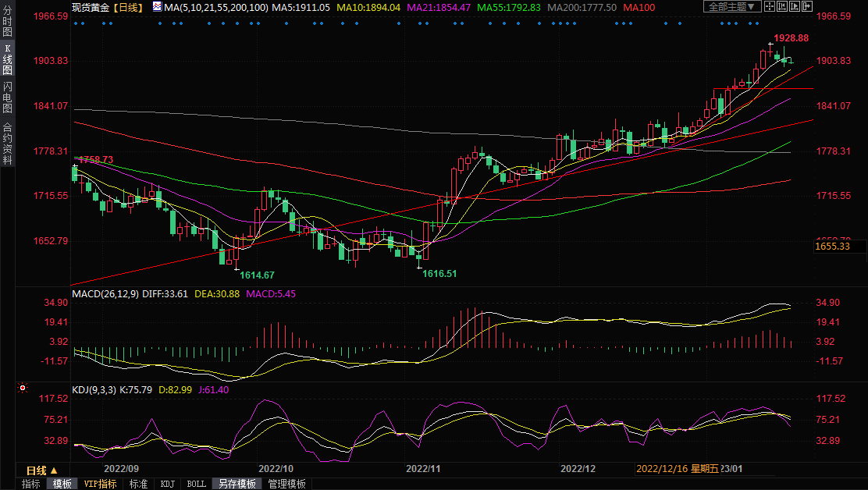Select the K线图 sidebar tab
Viewport: 868px width, 490px height.
(7, 60)
